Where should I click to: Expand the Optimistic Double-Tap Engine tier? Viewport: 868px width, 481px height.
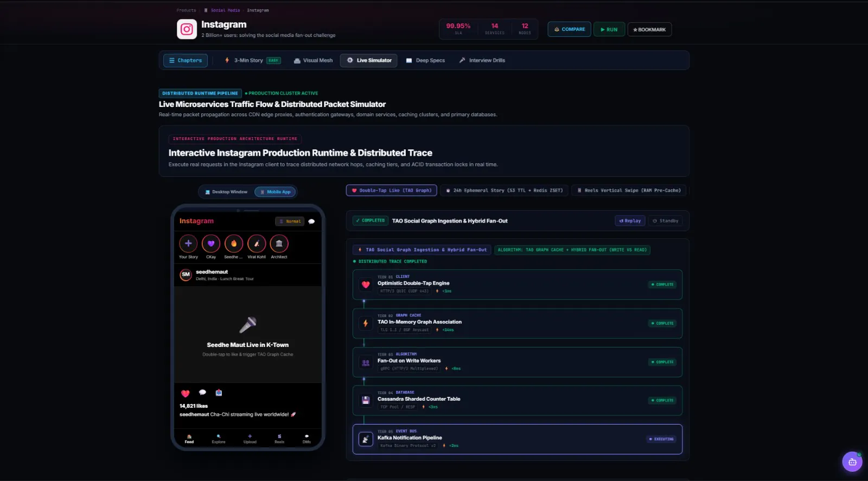click(518, 284)
